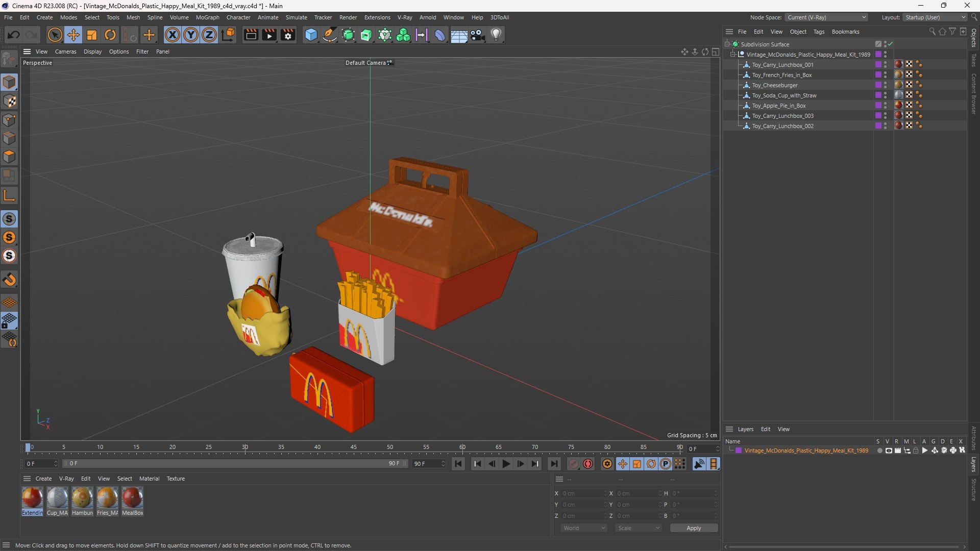Activate the Scale tool
This screenshot has height=551, width=980.
(x=92, y=35)
